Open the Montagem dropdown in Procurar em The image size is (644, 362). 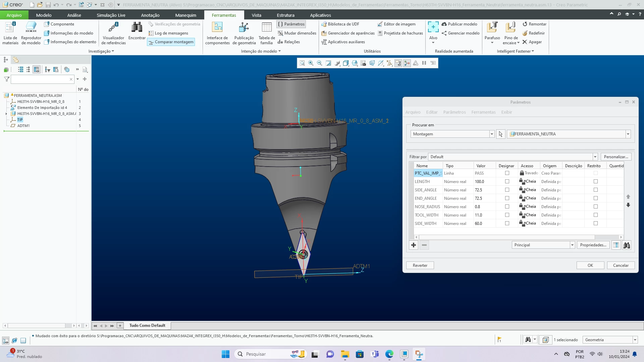click(x=492, y=134)
